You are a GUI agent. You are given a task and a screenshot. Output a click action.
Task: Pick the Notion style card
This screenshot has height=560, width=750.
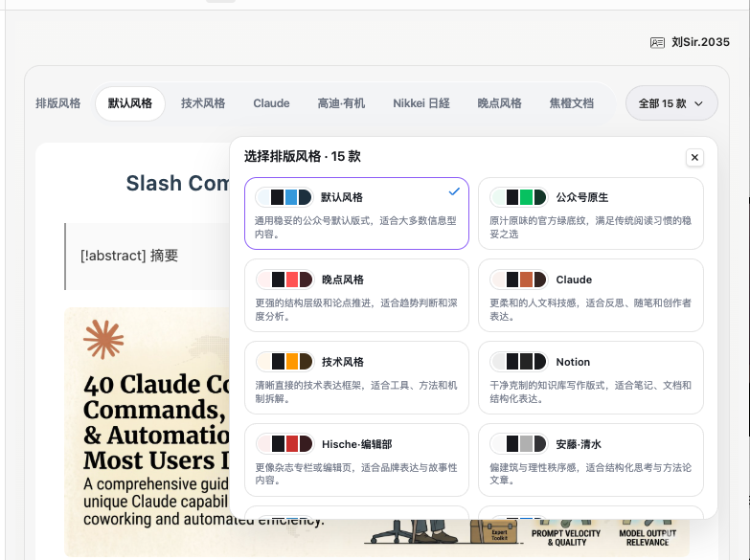click(591, 378)
